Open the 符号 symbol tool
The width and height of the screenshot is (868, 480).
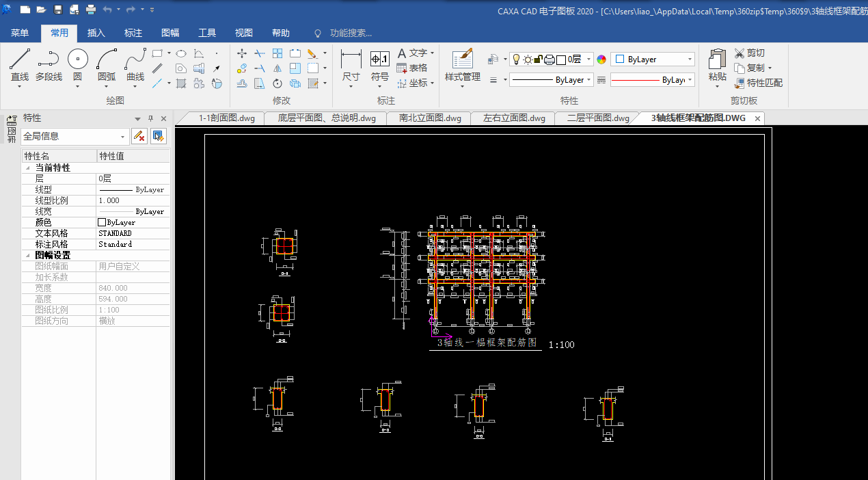380,66
